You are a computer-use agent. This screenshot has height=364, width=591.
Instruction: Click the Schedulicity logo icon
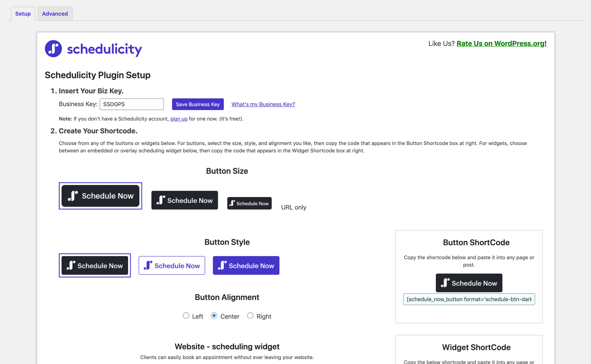pos(53,49)
